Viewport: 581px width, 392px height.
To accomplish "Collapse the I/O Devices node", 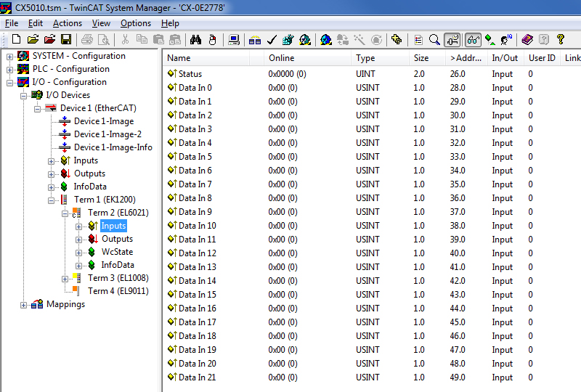I will (x=23, y=96).
